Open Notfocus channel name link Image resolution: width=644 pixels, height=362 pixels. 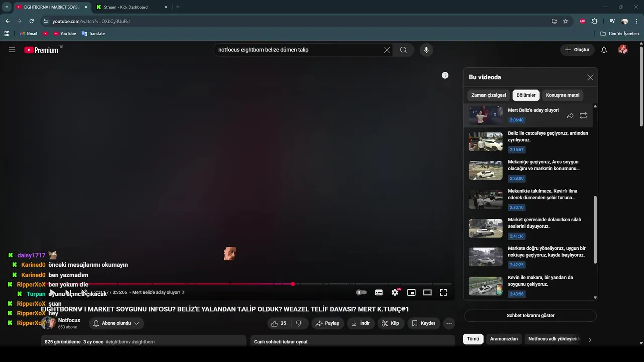click(69, 320)
